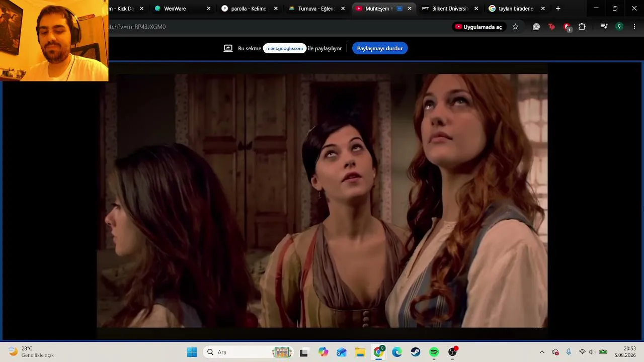Image resolution: width=644 pixels, height=362 pixels.
Task: Open Steam from the taskbar
Action: (416, 352)
